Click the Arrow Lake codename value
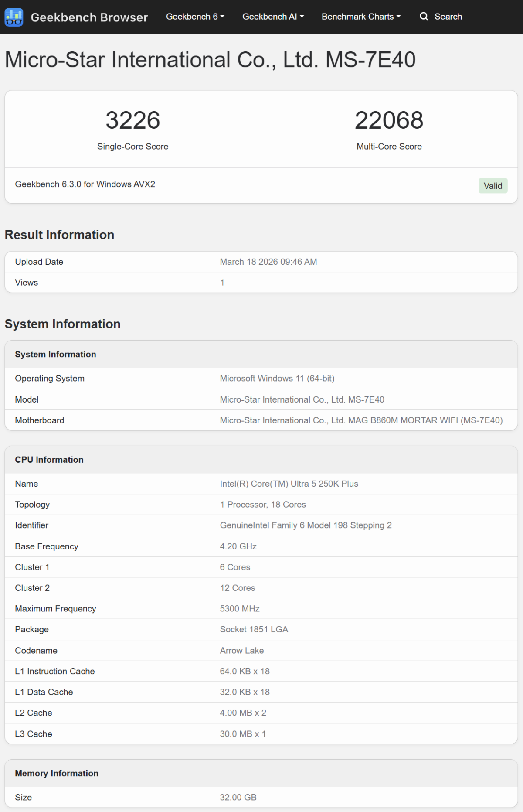This screenshot has height=812, width=523. coord(241,651)
